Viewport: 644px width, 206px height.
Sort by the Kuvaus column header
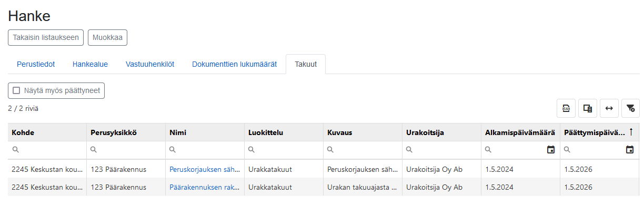tap(363, 132)
